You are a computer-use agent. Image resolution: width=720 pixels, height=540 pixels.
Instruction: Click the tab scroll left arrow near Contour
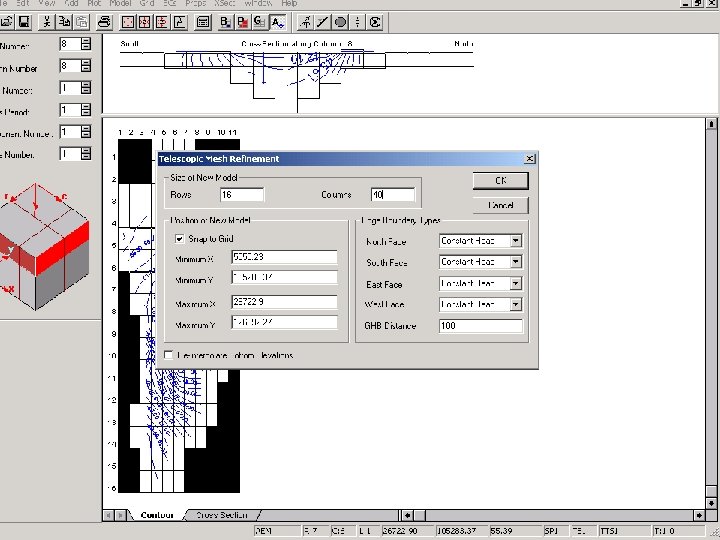[108, 515]
